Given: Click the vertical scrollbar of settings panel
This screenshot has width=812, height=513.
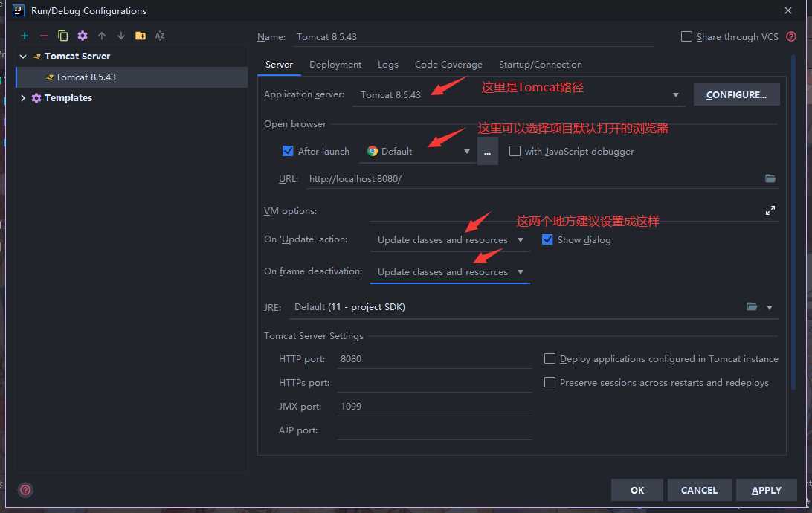Looking at the screenshot, I should coord(793,222).
